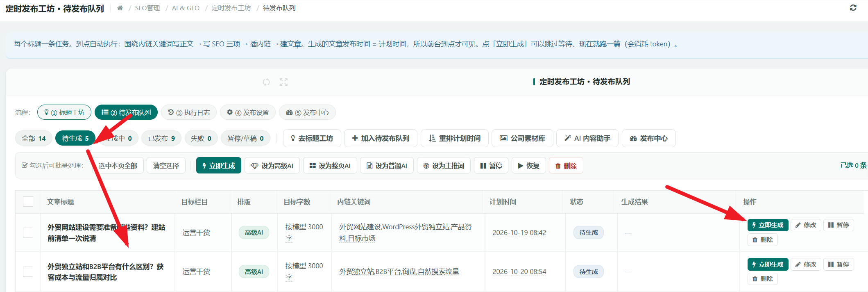Open 定时发布工坊 breadcrumb link
The image size is (868, 292).
tap(231, 8)
